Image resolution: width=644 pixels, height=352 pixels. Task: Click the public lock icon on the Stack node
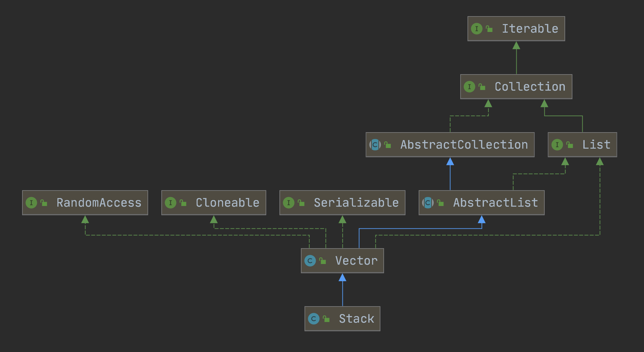click(326, 319)
